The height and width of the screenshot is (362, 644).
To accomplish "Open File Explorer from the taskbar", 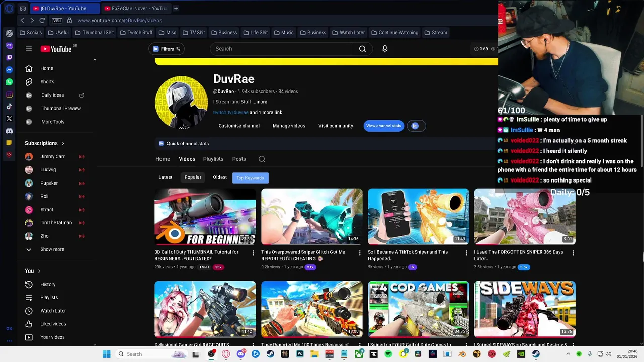I will pyautogui.click(x=314, y=354).
